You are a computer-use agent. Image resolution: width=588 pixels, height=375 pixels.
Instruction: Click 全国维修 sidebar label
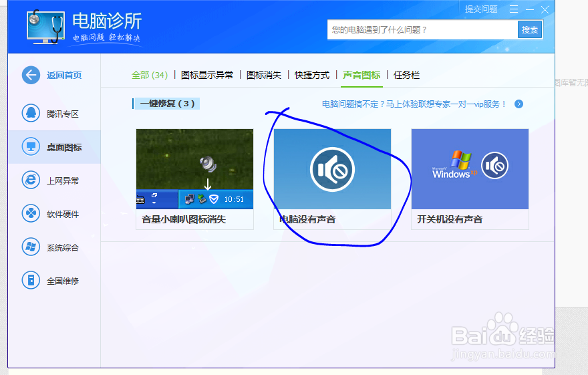pyautogui.click(x=63, y=281)
